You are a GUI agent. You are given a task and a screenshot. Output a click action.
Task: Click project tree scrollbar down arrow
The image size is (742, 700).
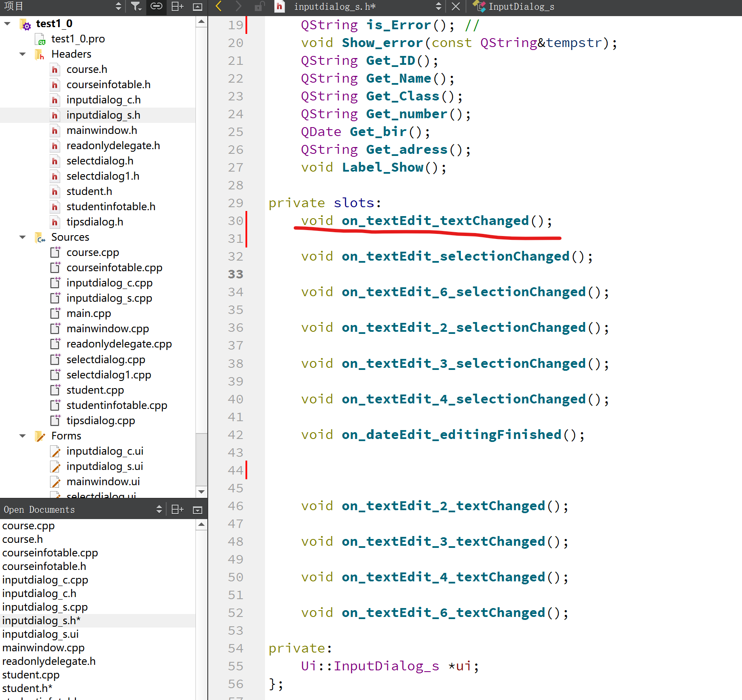coord(201,492)
